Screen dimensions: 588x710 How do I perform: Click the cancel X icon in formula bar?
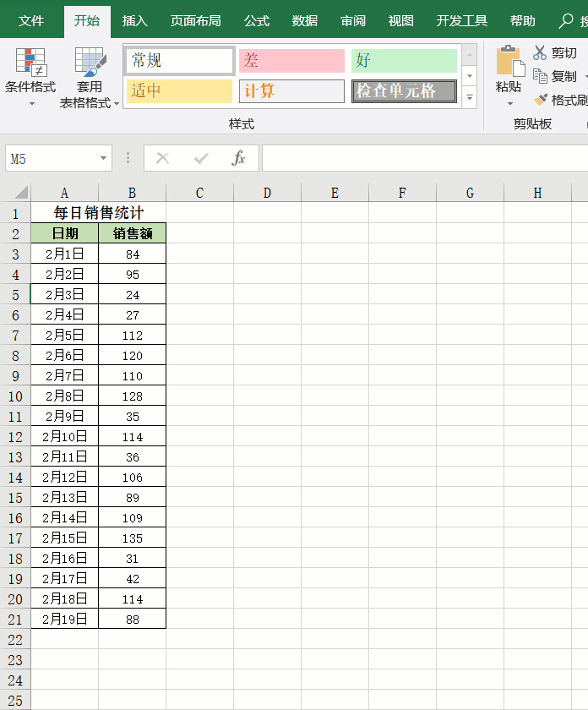[x=162, y=158]
